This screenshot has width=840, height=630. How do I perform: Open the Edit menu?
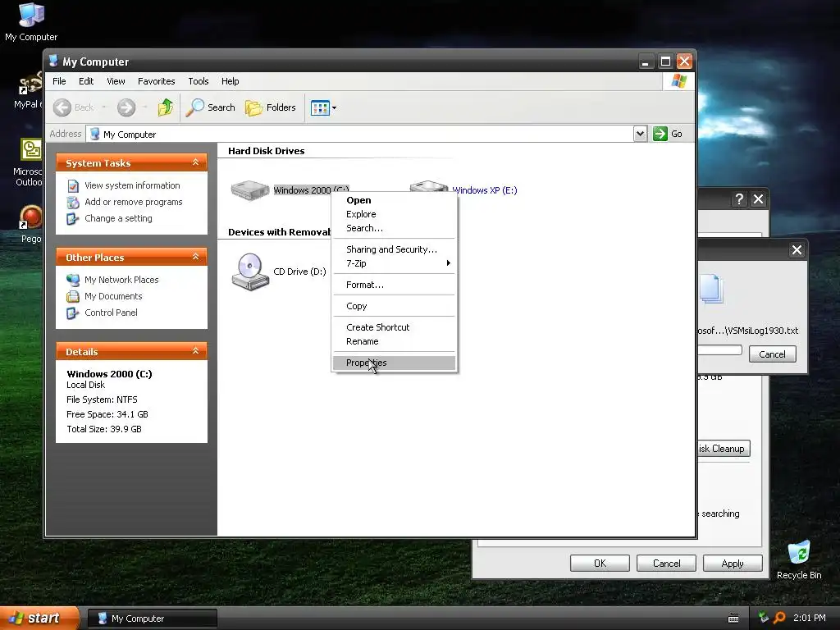coord(85,81)
